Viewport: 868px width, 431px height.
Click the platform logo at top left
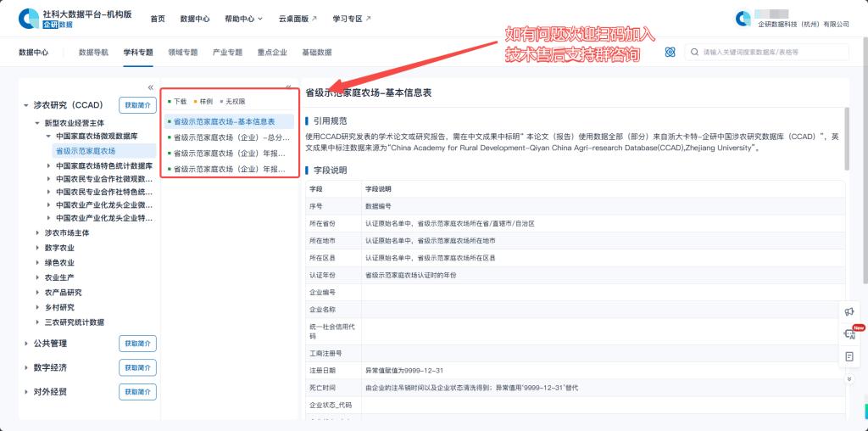29,19
